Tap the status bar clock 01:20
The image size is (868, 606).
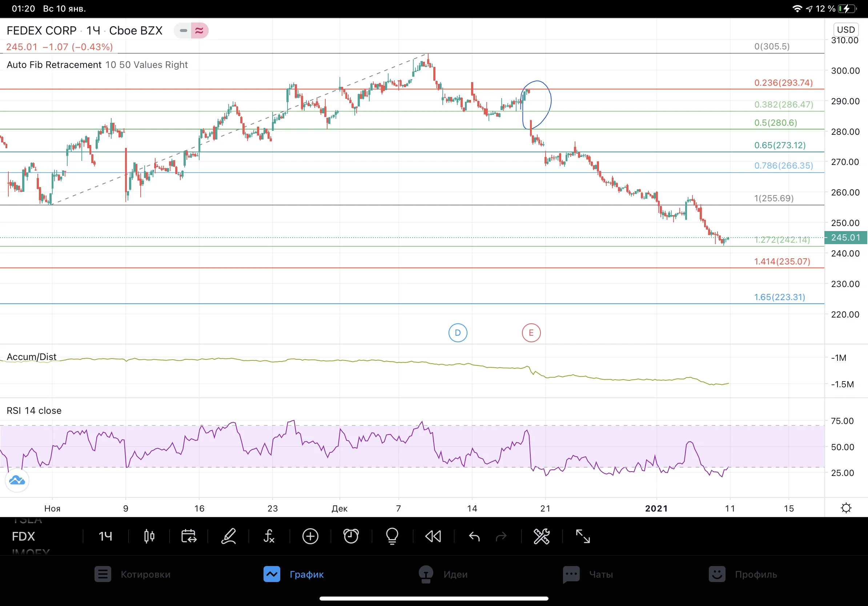(x=23, y=8)
